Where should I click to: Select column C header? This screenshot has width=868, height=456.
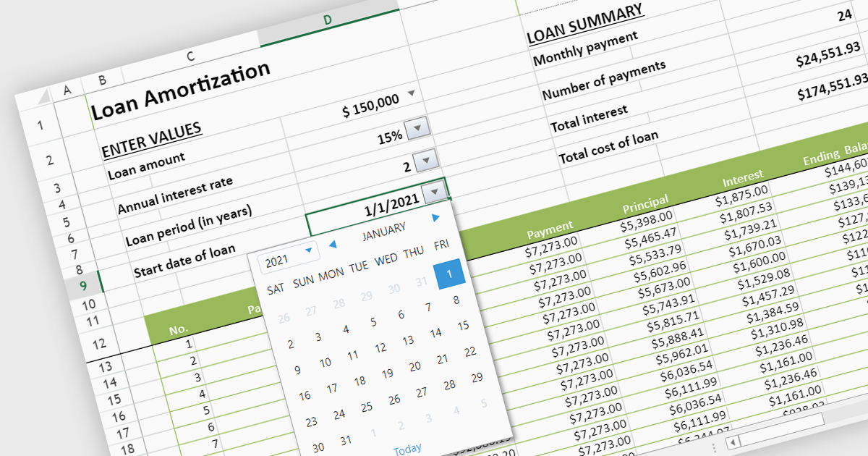point(190,56)
